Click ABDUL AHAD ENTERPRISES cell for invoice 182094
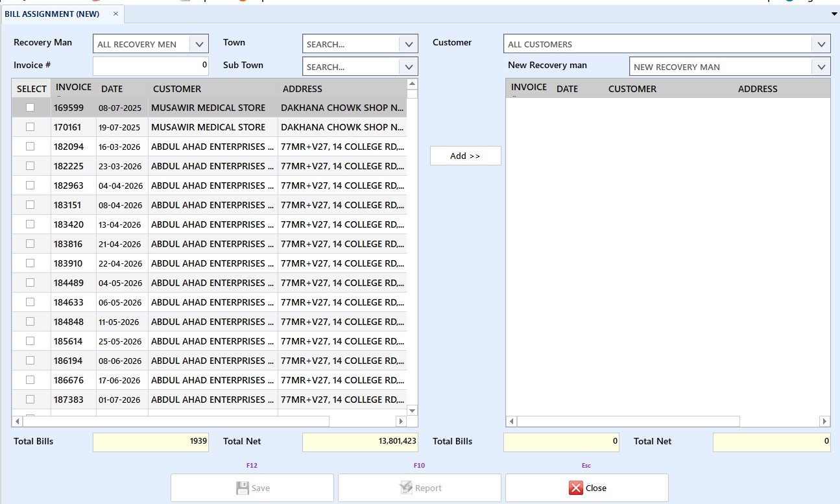This screenshot has width=840, height=504. (x=213, y=147)
